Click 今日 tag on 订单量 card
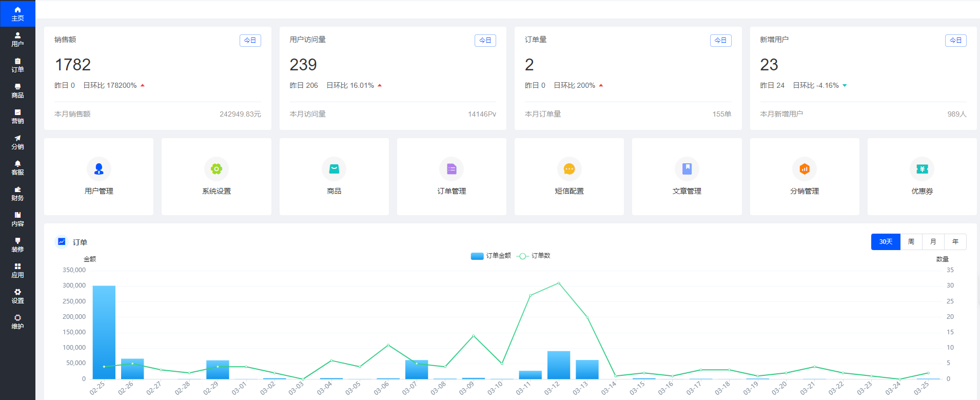 (721, 41)
